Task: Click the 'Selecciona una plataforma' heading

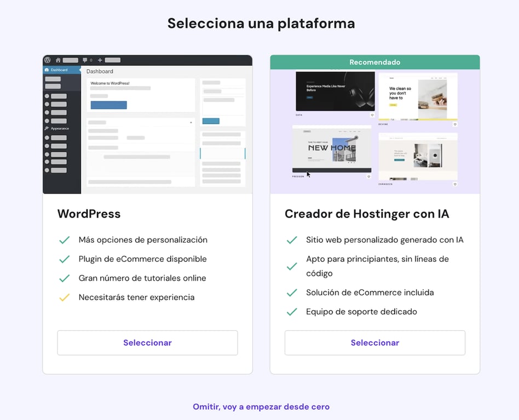Action: (261, 24)
